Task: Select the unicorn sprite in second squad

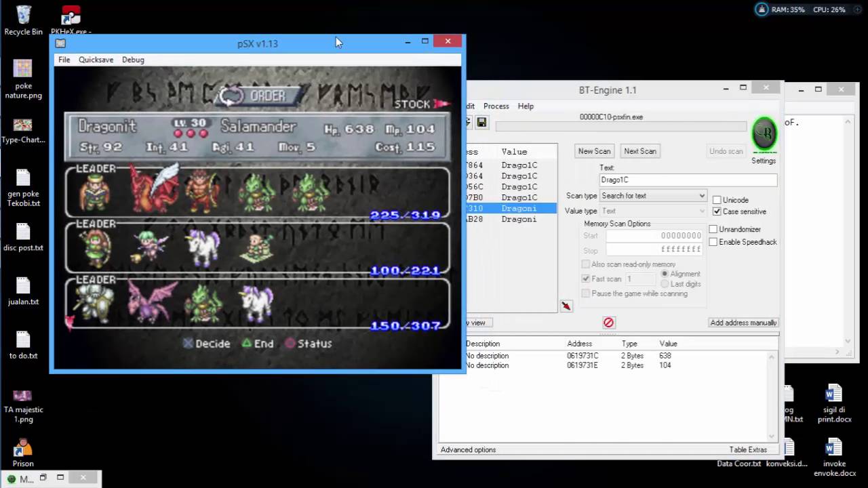Action: click(203, 247)
